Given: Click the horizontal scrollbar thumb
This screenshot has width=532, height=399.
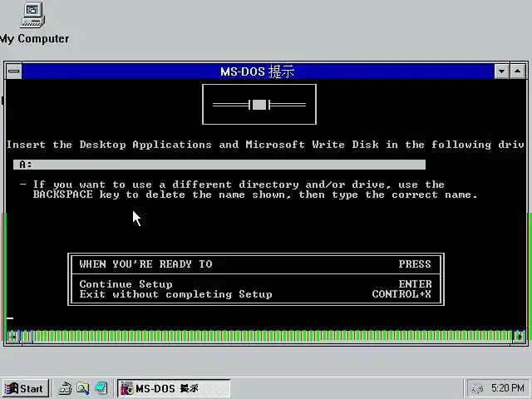Looking at the screenshot, I should 27,337.
